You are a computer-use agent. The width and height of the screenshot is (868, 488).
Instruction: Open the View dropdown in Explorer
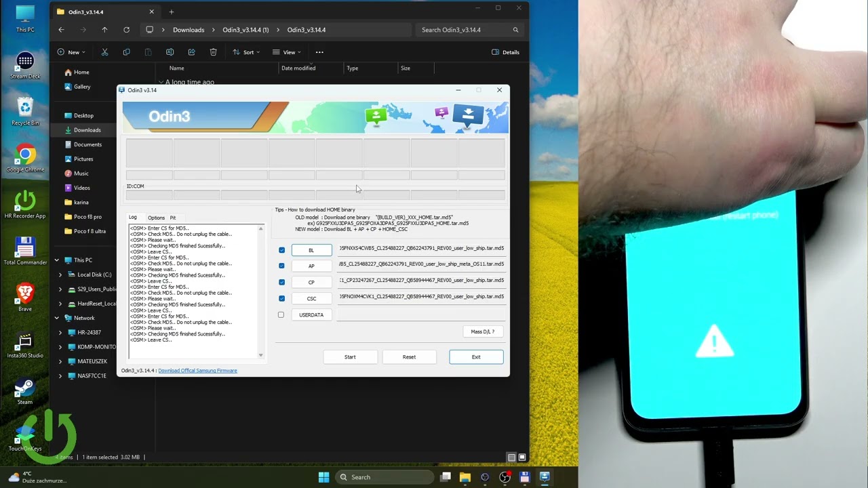[286, 52]
